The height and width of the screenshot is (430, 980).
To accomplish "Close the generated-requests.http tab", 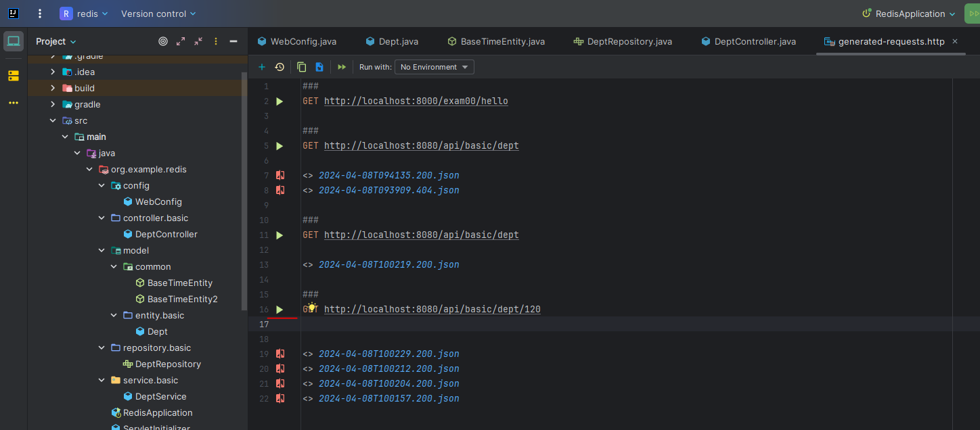I will 955,41.
